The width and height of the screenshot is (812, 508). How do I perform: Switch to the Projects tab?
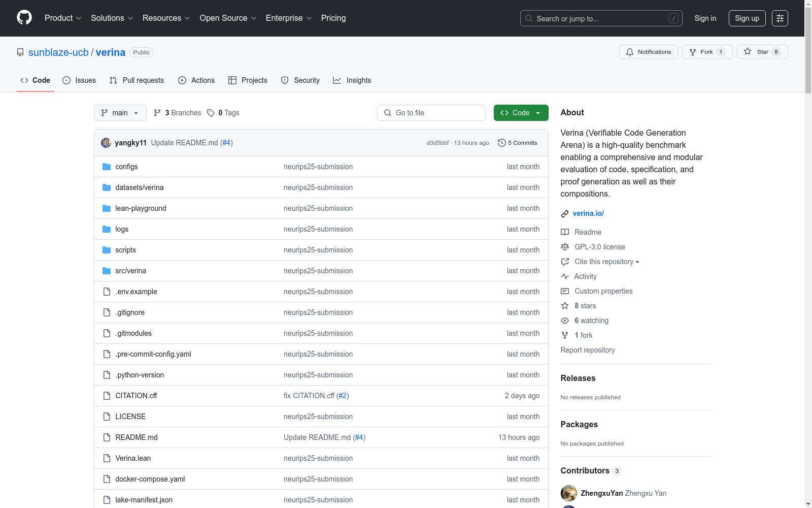tap(248, 80)
